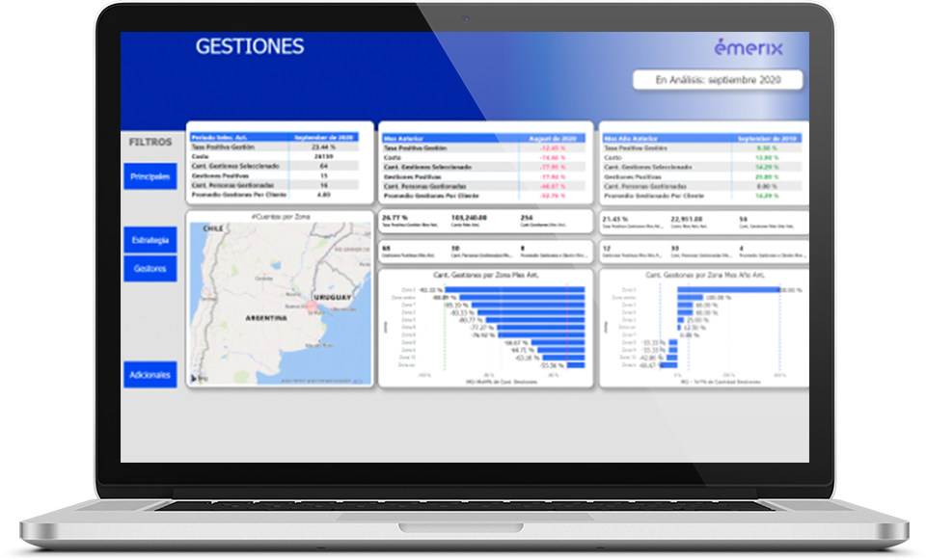Click the 'September de 2020' column header
This screenshot has width=926, height=560.
pos(331,138)
